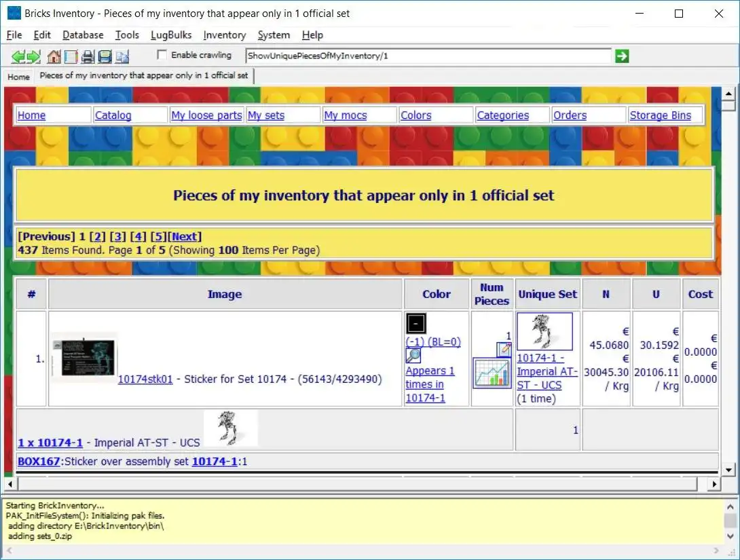Open the BOX167 storage bin link
The image size is (740, 560).
39,461
